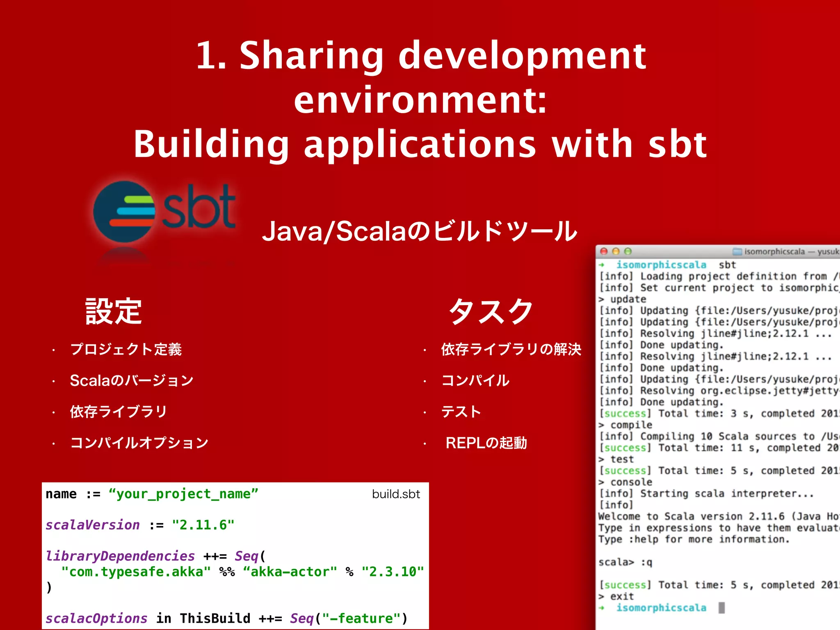Image resolution: width=840 pixels, height=630 pixels.
Task: Select the 'Scalaのバージョン' bullet
Action: tap(132, 380)
